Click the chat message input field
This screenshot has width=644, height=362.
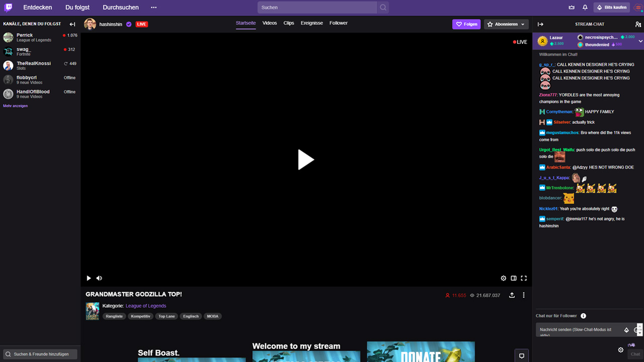tap(579, 330)
